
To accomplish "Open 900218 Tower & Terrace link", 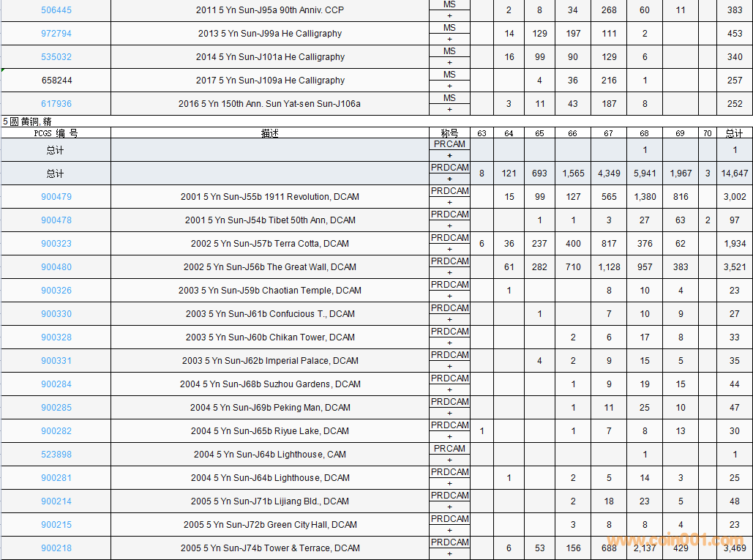I will click(x=56, y=548).
